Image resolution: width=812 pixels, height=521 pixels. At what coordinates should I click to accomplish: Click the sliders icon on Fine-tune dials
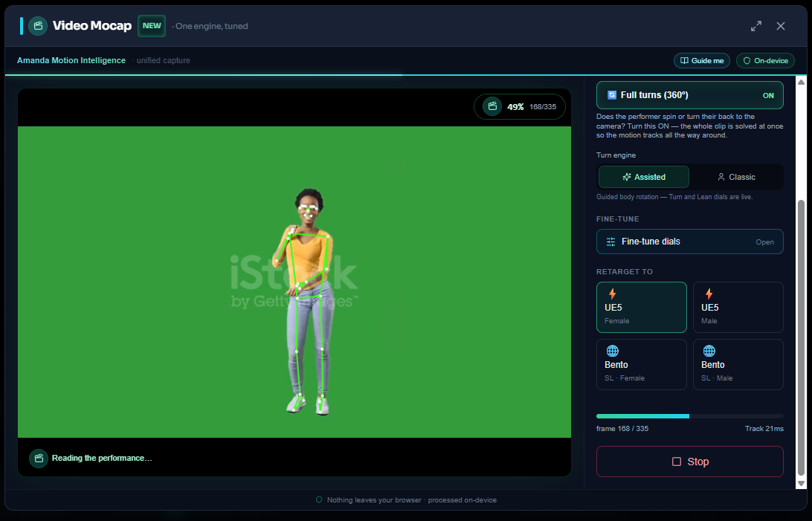click(611, 242)
